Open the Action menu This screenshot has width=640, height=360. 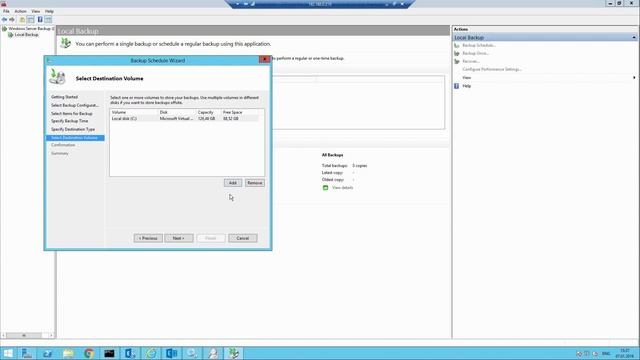click(x=20, y=11)
